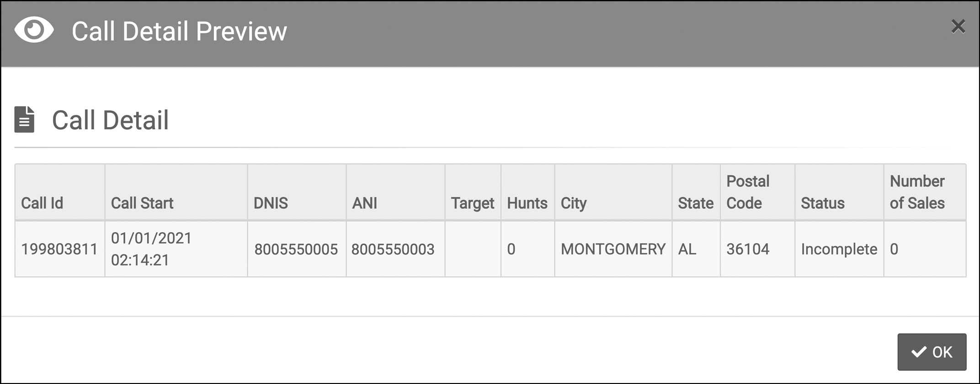Click the Postal Code column header
The height and width of the screenshot is (384, 980).
[758, 192]
